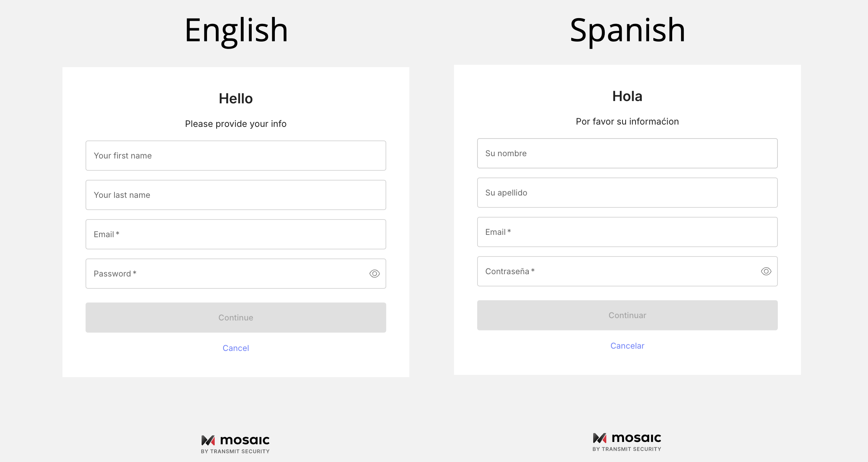Click the "Hola" heading
The width and height of the screenshot is (868, 462).
[x=627, y=96]
